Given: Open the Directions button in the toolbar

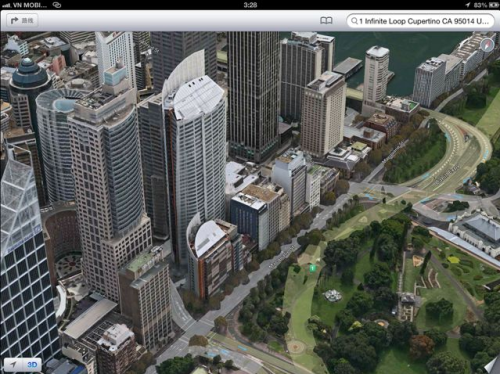Looking at the screenshot, I should 22,21.
